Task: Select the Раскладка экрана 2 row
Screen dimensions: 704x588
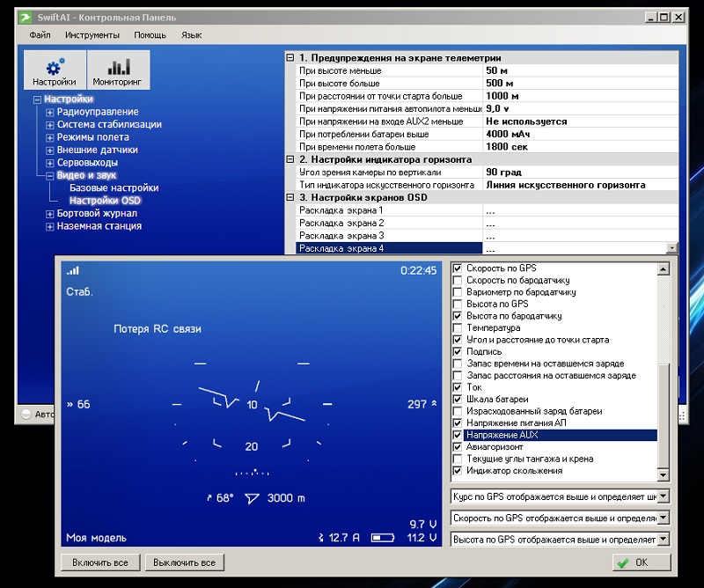Action: click(x=488, y=223)
